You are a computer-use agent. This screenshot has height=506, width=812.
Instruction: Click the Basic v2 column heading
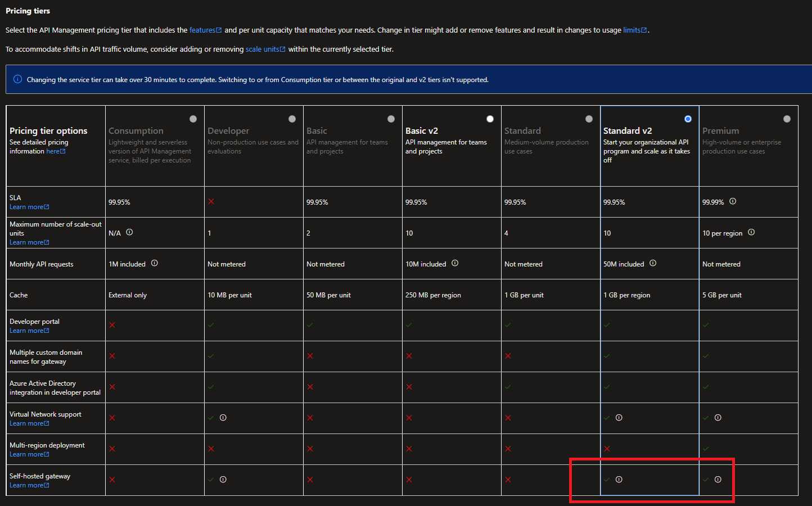click(422, 130)
